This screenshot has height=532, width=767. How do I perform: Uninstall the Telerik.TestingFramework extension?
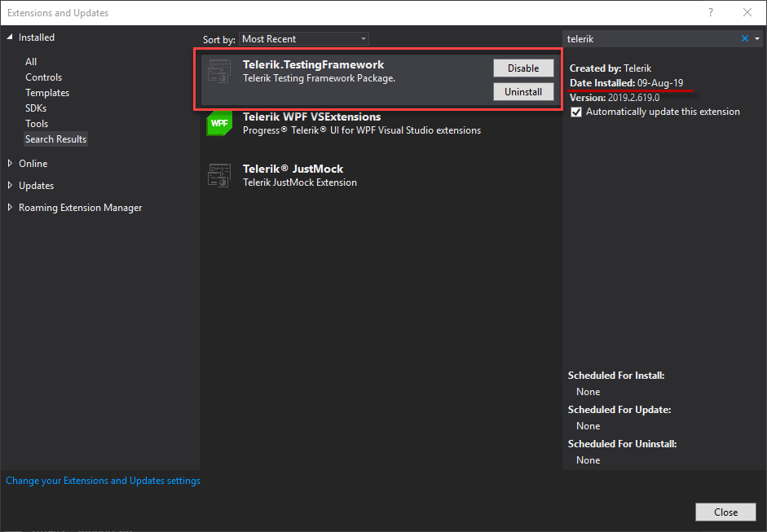(523, 92)
